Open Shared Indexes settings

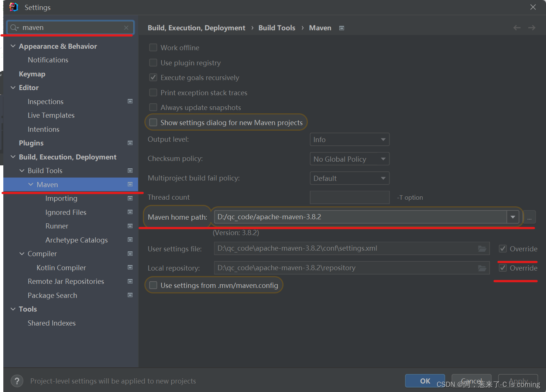(52, 323)
